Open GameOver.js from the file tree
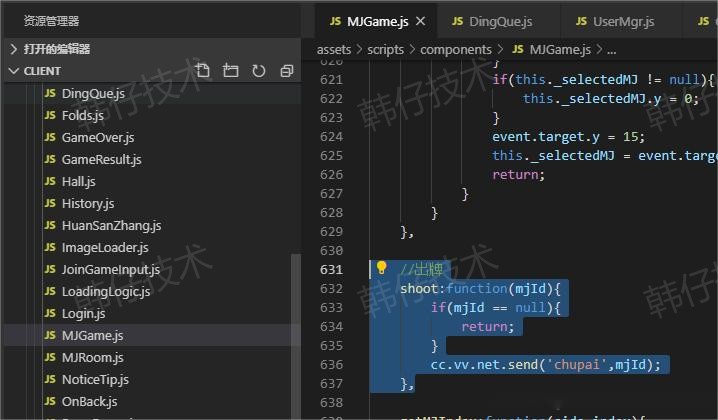Screen dimensions: 718x420 (x=97, y=138)
